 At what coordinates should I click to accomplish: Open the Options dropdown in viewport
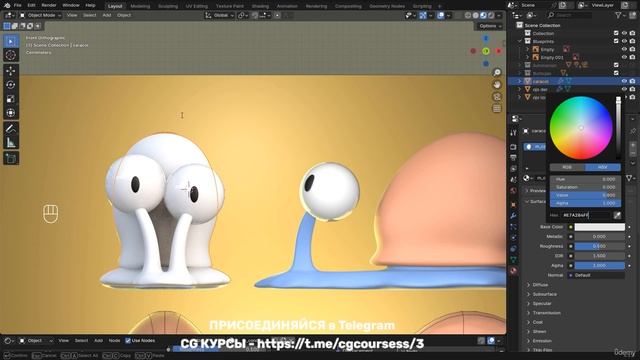[490, 26]
